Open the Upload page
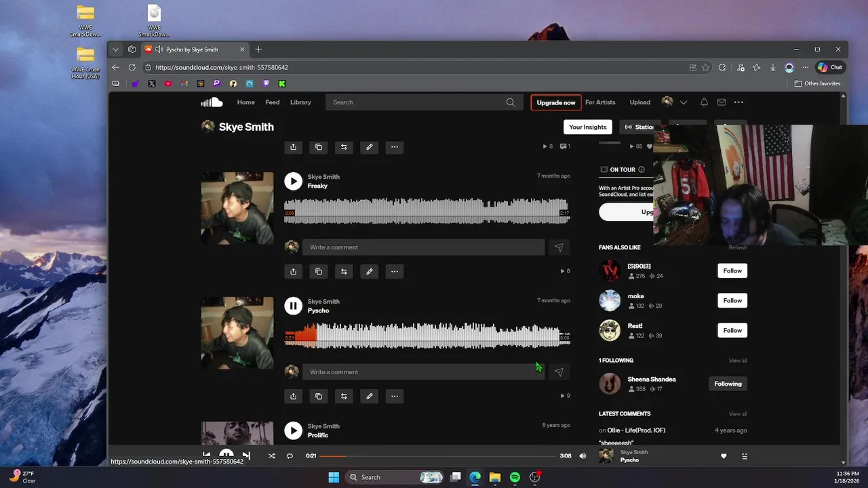The image size is (868, 488). click(x=640, y=102)
